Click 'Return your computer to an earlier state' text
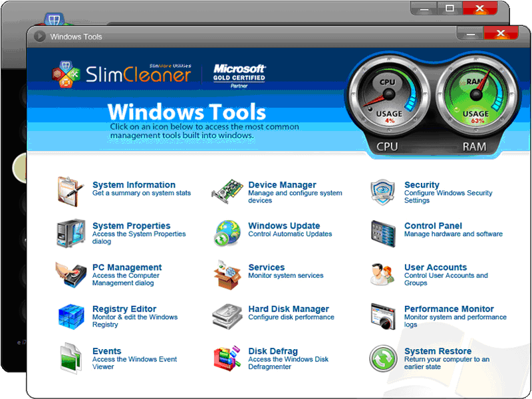 [x=447, y=363]
